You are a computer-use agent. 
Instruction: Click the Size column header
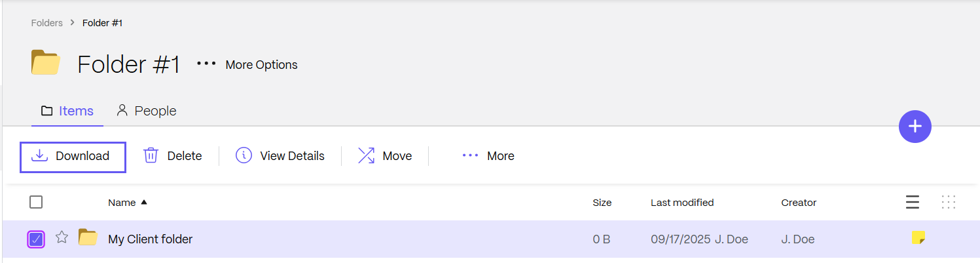pos(602,203)
